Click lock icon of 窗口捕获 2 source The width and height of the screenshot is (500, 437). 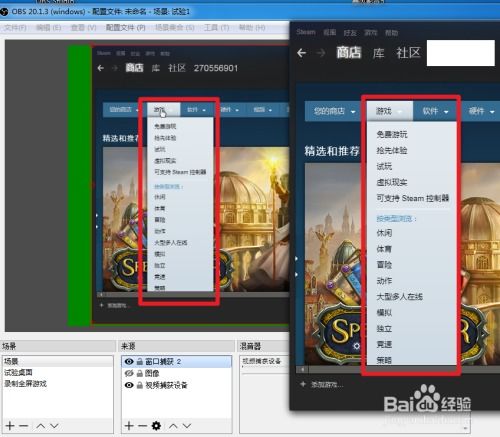(140, 361)
